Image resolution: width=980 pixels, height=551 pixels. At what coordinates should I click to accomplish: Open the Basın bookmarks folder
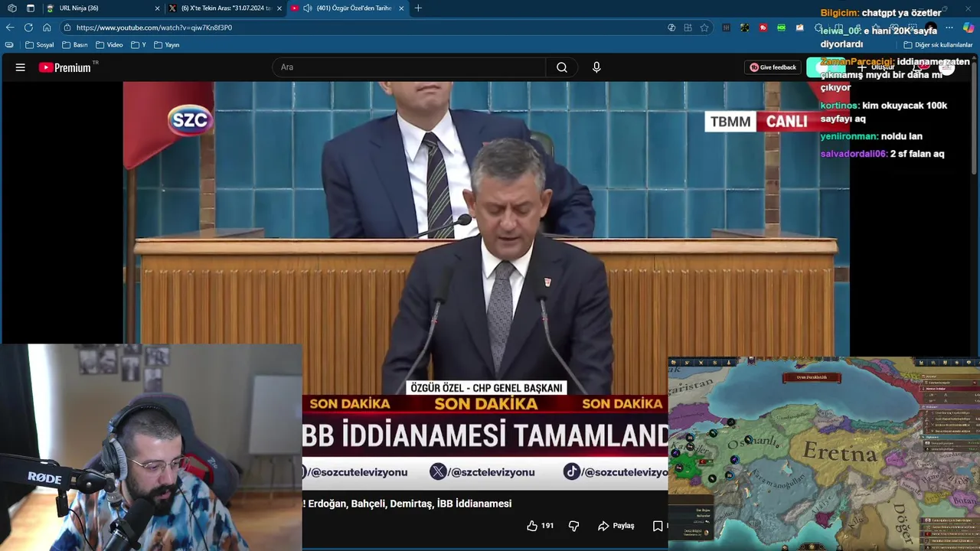pyautogui.click(x=74, y=45)
